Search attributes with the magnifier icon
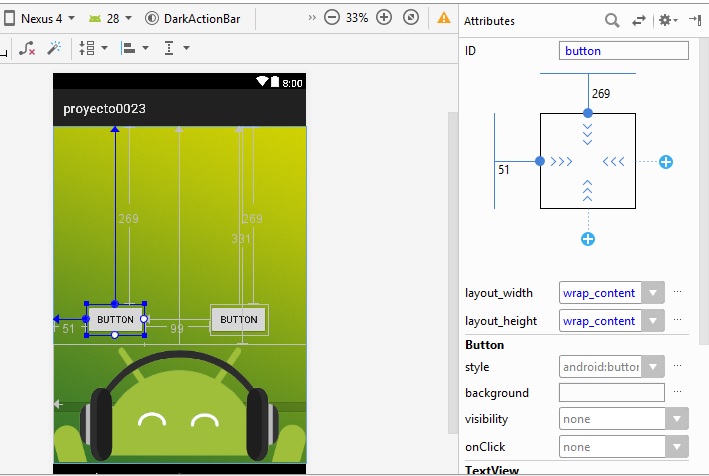The image size is (709, 476). pos(612,20)
